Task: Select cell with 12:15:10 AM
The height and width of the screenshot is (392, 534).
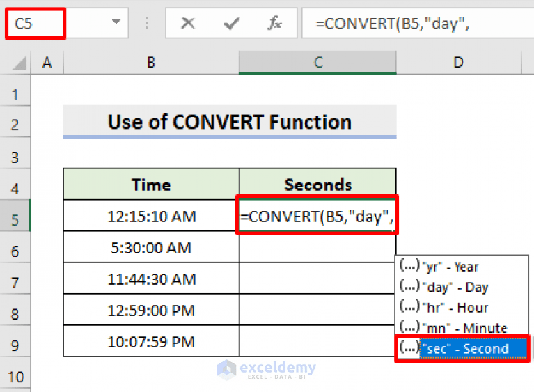Action: (151, 216)
